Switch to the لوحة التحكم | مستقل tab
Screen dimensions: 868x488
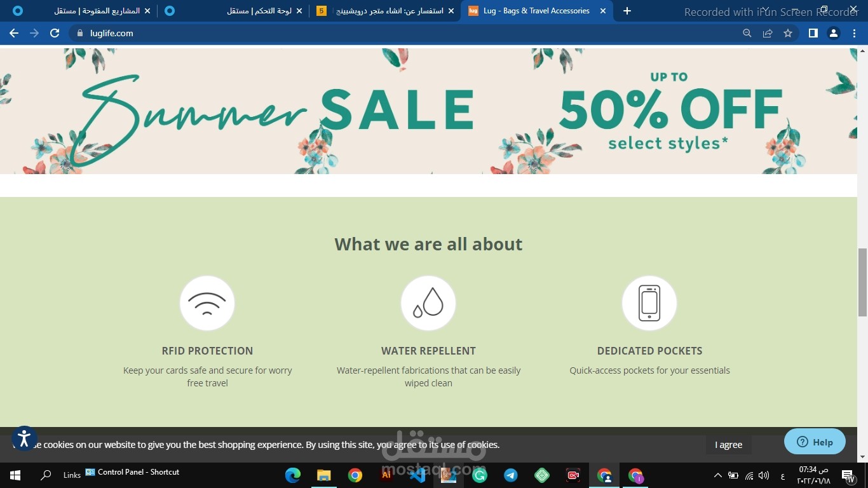point(233,11)
